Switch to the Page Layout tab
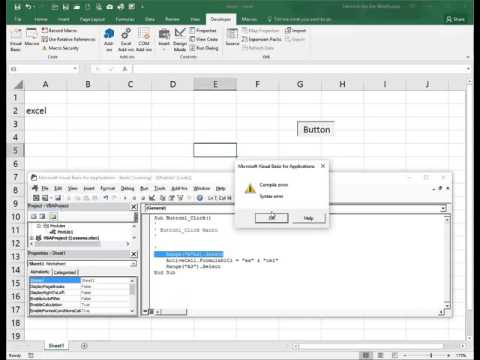 (92, 19)
